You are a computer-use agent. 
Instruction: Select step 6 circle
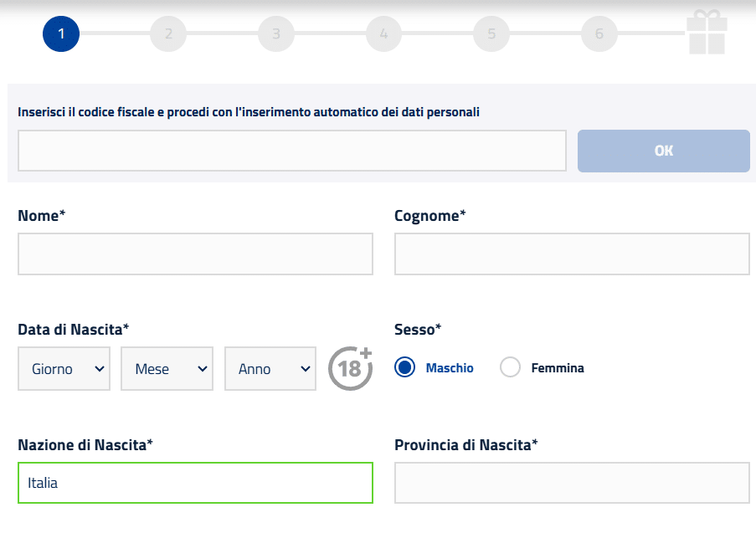[x=599, y=34]
